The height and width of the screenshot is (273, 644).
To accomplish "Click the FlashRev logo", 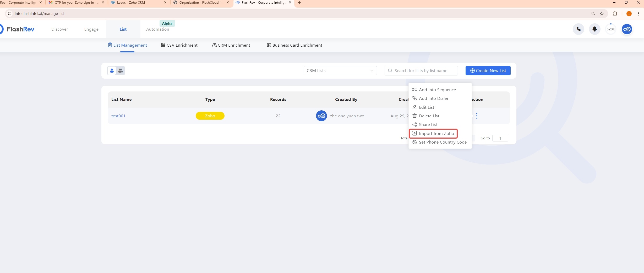I will coord(17,29).
